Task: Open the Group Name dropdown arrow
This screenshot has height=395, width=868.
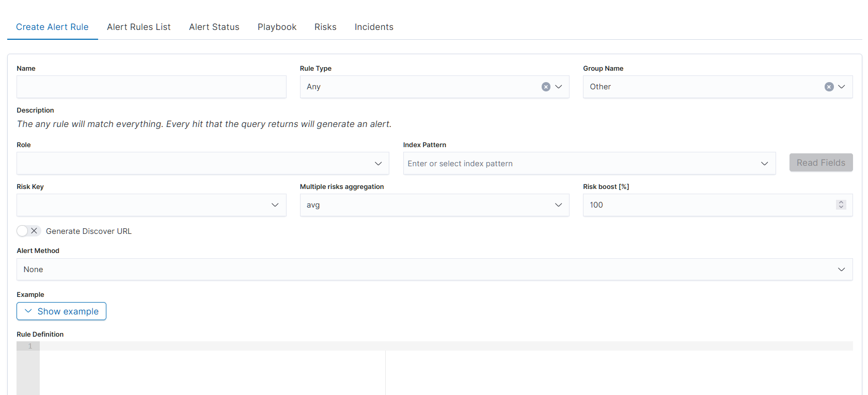Action: (842, 87)
